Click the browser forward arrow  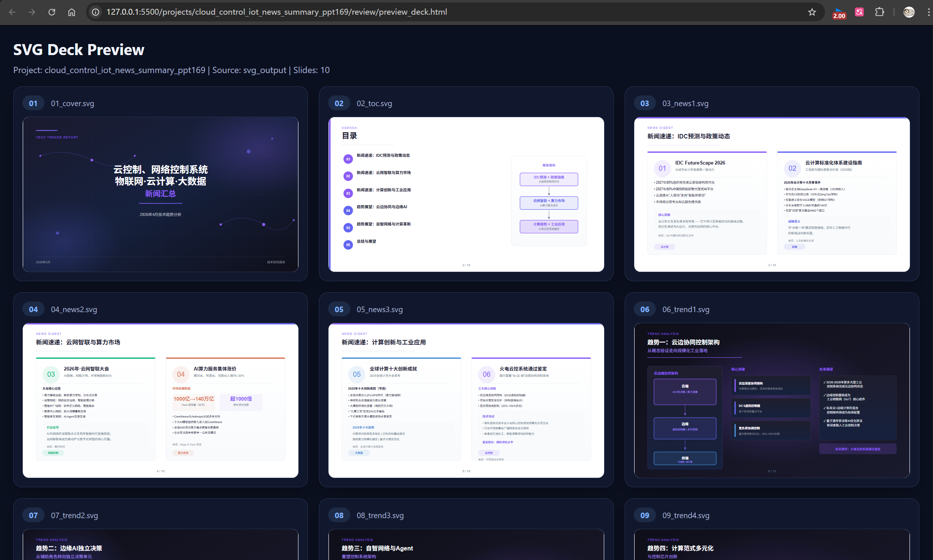[32, 12]
